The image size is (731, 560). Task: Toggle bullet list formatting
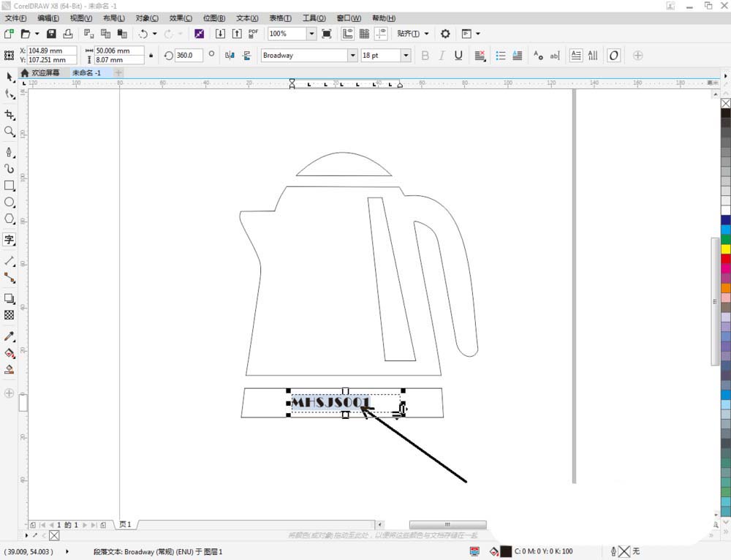(501, 56)
